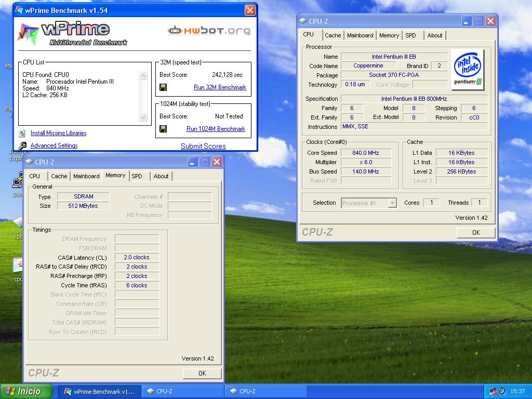Run the 32M Benchmark link

tap(220, 87)
